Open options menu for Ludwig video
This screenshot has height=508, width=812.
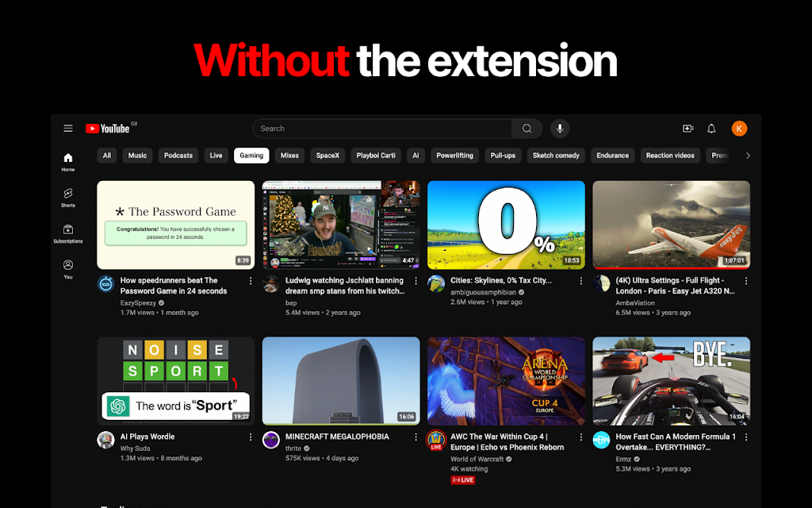416,281
